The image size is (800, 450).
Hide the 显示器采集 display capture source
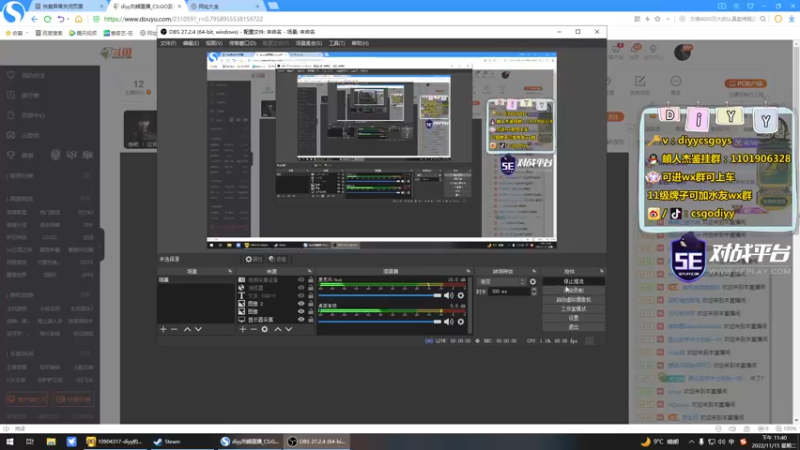tap(301, 319)
